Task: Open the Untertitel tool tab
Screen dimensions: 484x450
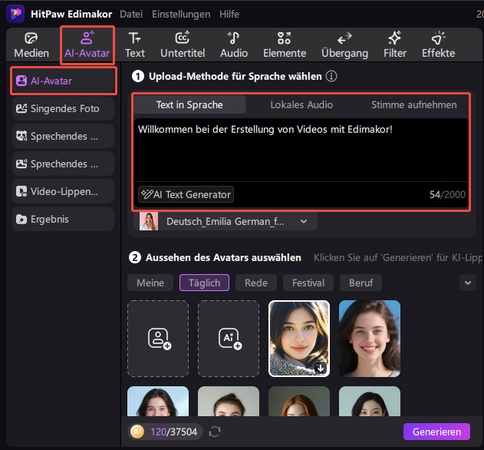Action: pyautogui.click(x=183, y=46)
